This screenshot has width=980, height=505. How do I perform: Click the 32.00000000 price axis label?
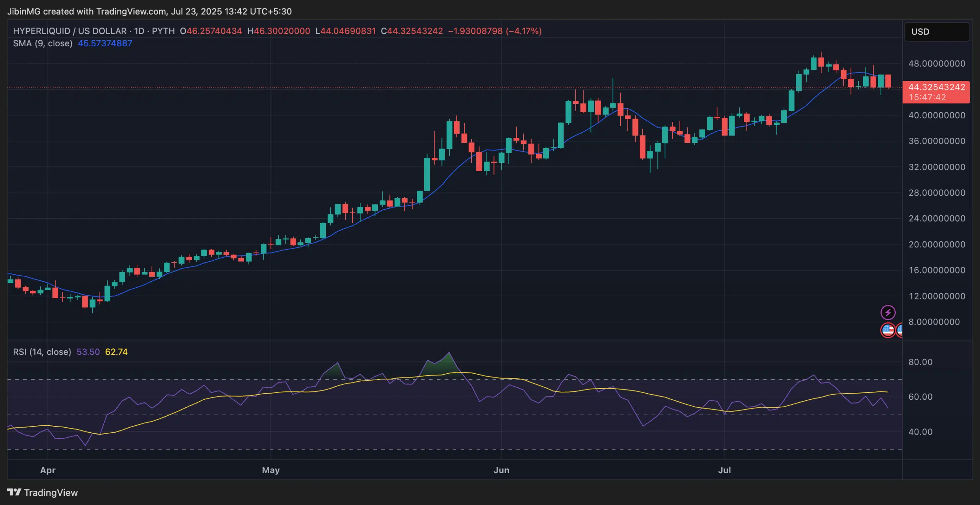click(x=937, y=167)
